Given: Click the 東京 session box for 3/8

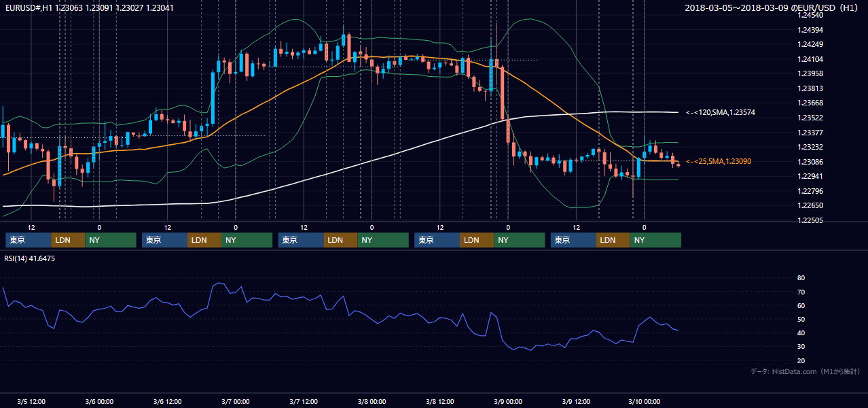Looking at the screenshot, I should click(437, 240).
